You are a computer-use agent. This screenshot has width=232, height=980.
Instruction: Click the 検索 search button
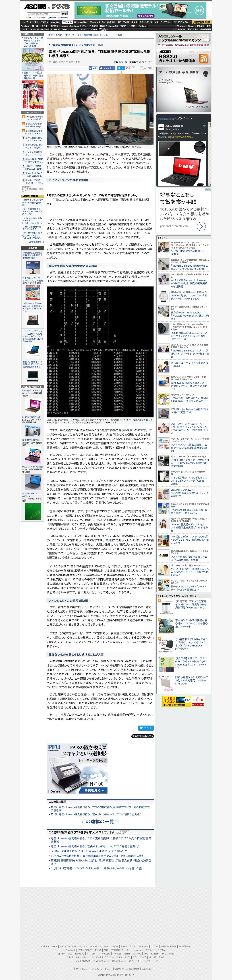pos(64,14)
